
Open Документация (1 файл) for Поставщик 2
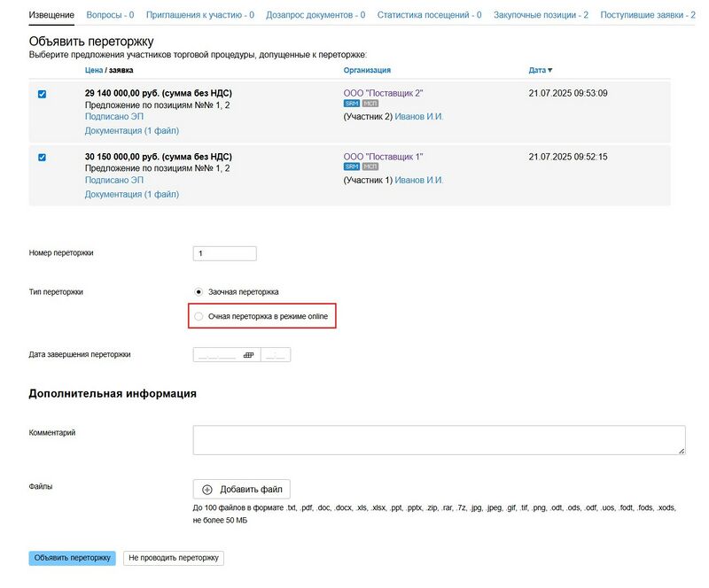click(131, 130)
